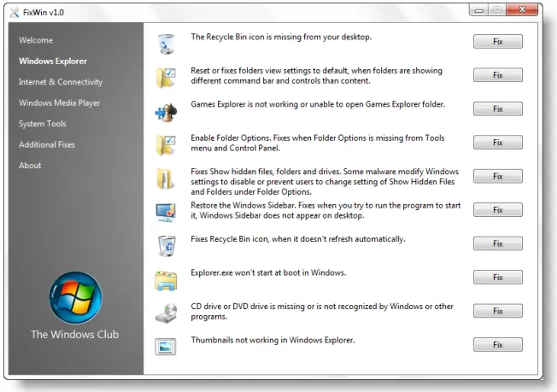Click 'CD drive or DVD drive is missing' text
This screenshot has width=557, height=392.
[322, 312]
